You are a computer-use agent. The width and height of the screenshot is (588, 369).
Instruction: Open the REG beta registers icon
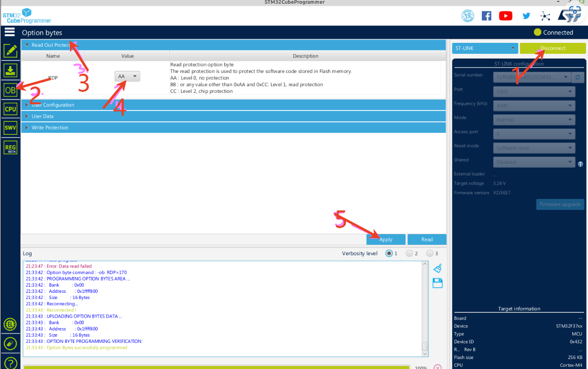tap(10, 148)
